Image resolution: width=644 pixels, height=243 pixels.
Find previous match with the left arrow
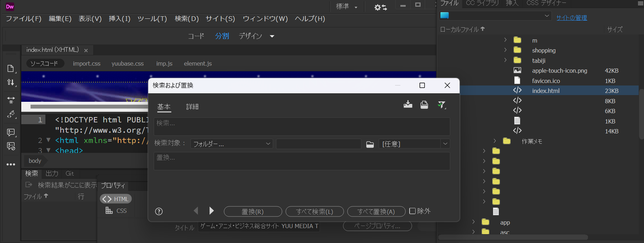(x=196, y=211)
